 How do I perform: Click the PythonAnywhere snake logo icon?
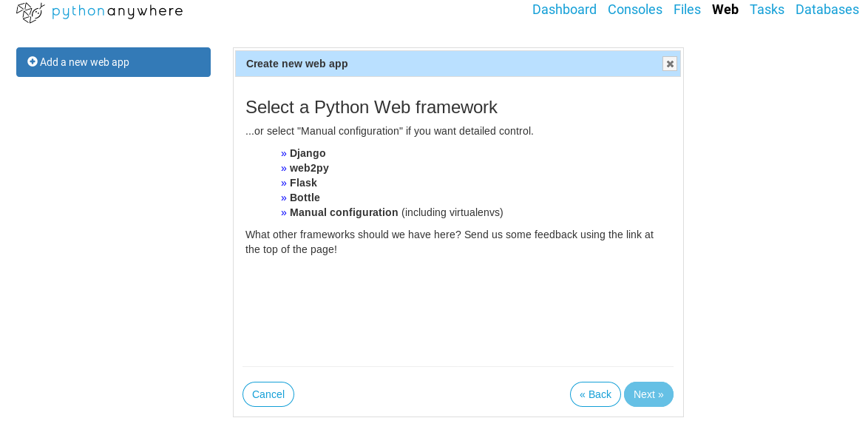pos(31,12)
